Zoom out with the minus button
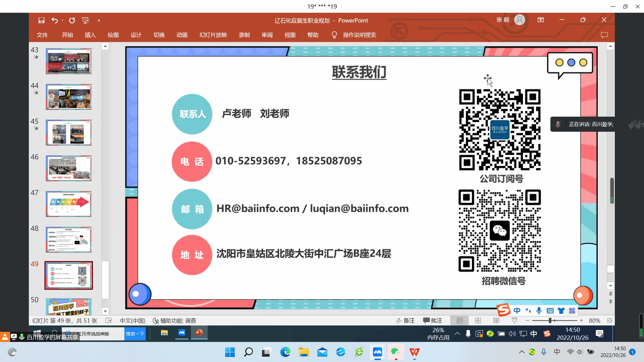This screenshot has width=644, height=362. 528,321
